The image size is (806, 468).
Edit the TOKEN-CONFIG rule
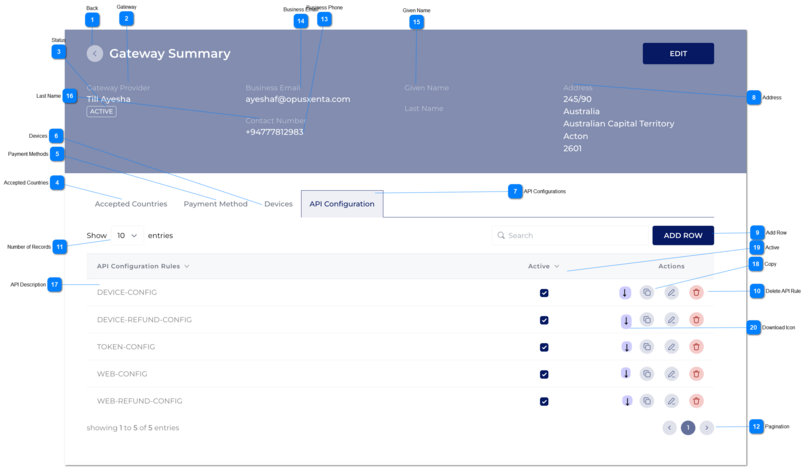coord(671,347)
